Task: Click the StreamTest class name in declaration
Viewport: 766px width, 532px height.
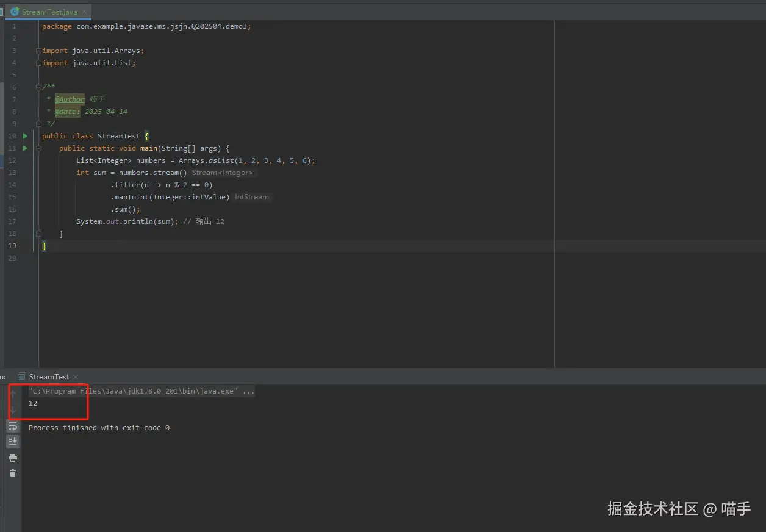Action: tap(119, 136)
